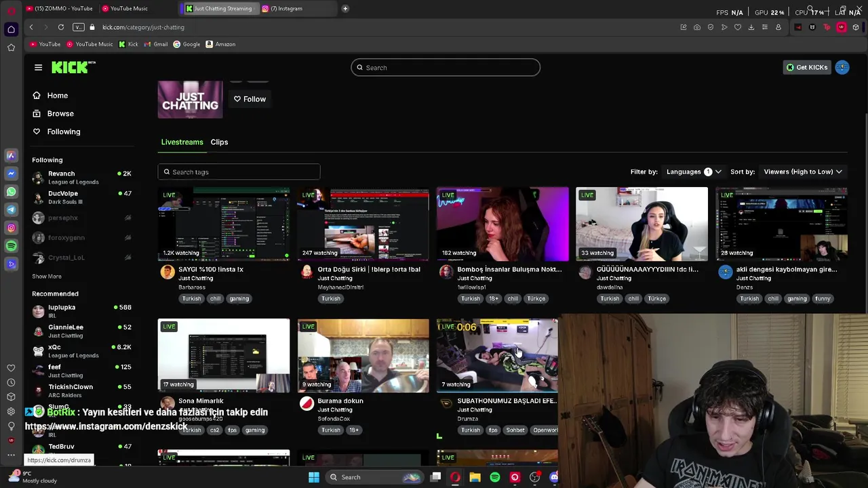Open the shield privacy icon in address bar
This screenshot has width=868, height=488.
click(711, 27)
